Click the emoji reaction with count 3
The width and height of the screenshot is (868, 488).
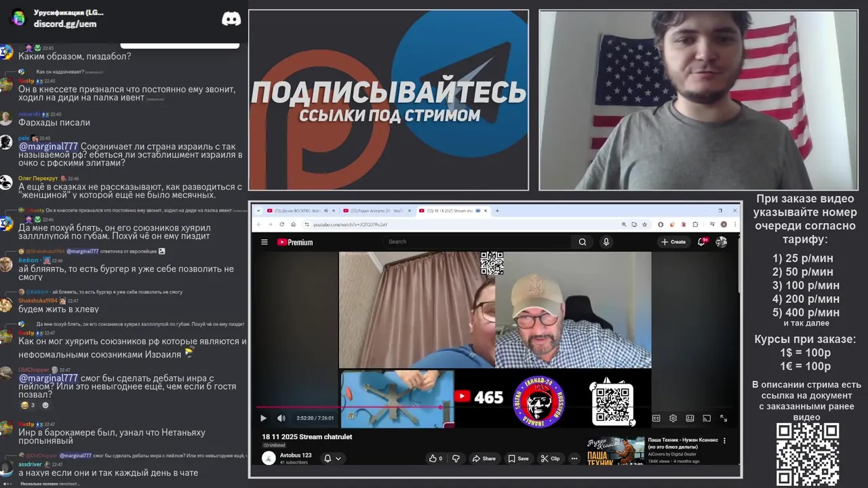[x=28, y=405]
